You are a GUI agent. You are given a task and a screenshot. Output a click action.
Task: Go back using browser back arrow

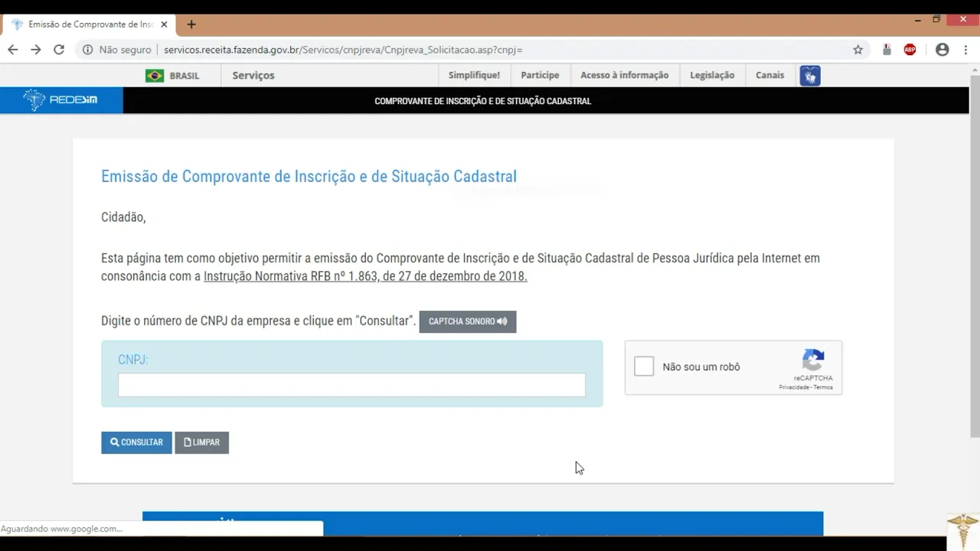point(13,50)
